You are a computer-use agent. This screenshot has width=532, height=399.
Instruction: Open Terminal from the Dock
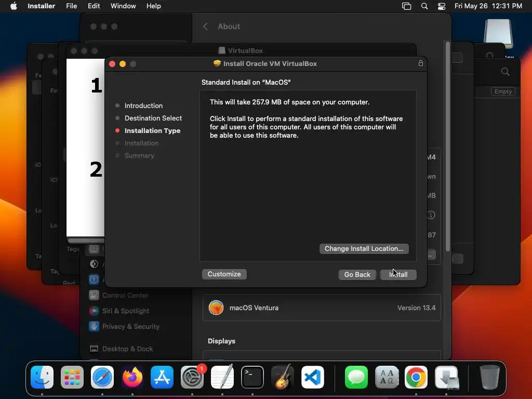pos(252,377)
